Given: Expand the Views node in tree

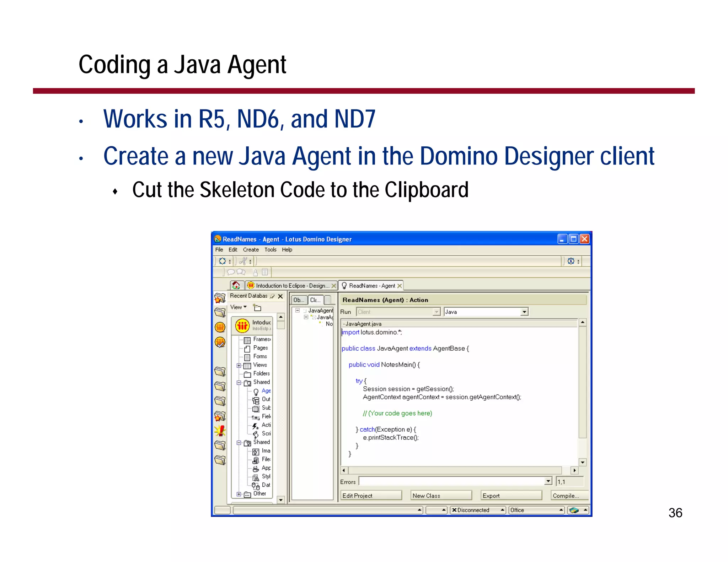Looking at the screenshot, I should coord(239,366).
